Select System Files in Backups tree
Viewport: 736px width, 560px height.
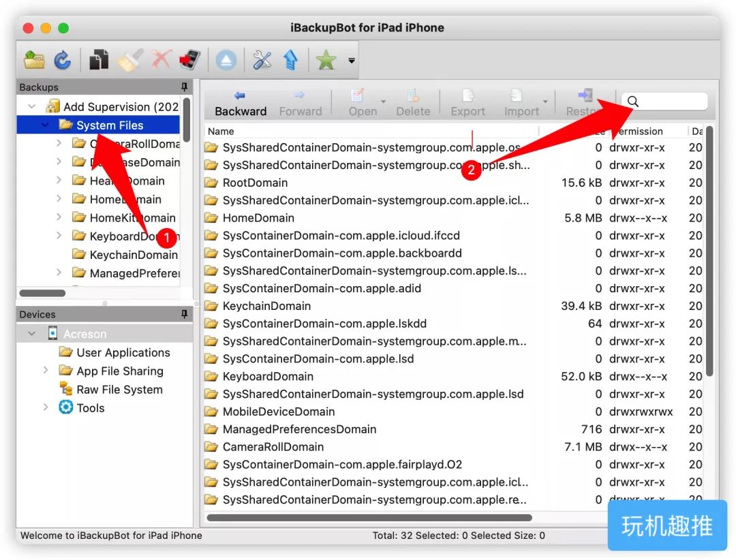[109, 125]
